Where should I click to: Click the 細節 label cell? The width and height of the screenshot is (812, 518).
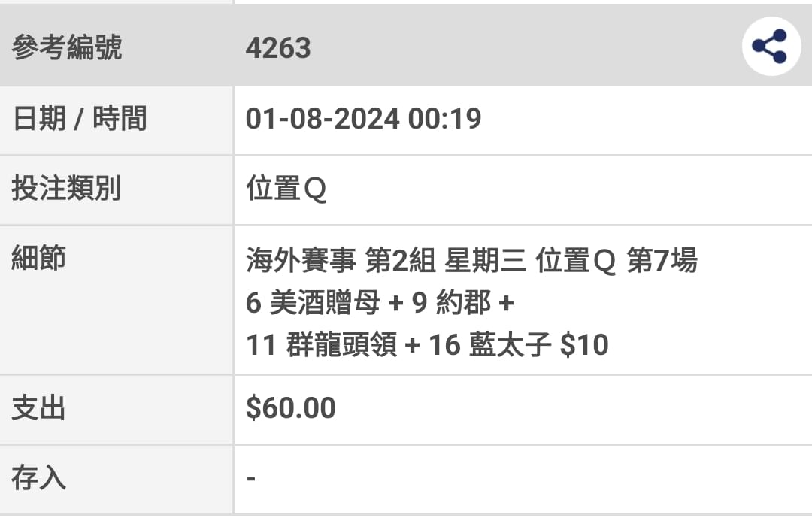click(x=117, y=300)
